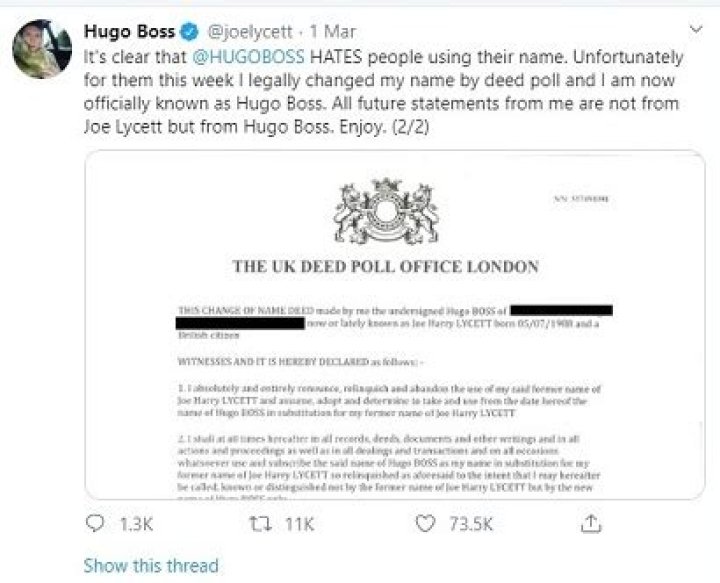Screen dimensions: 720x583
Task: Click the 1.3K replies count
Action: coord(133,523)
